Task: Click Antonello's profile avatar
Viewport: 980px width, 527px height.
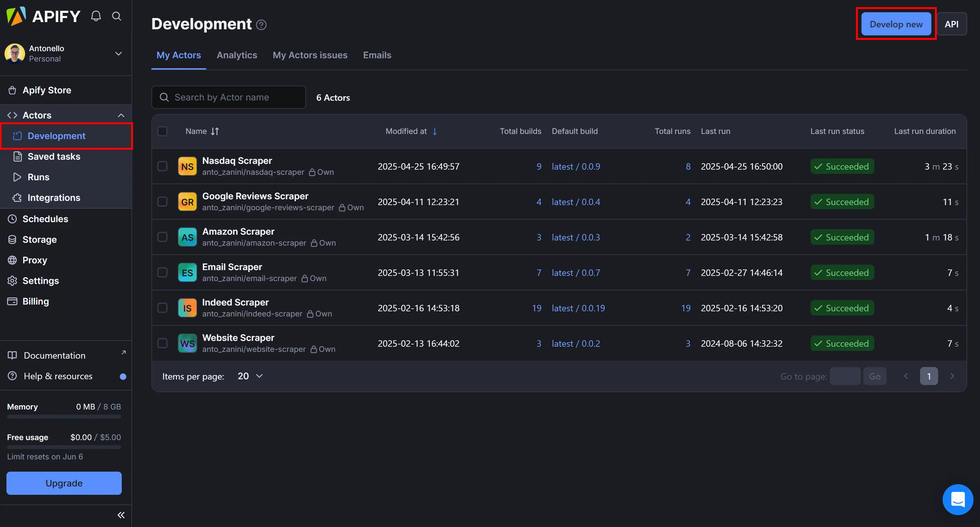Action: pos(15,53)
